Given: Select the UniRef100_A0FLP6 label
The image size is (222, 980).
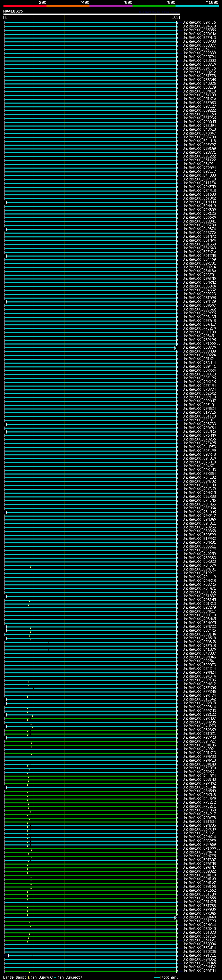Looking at the screenshot, I should [199, 378].
